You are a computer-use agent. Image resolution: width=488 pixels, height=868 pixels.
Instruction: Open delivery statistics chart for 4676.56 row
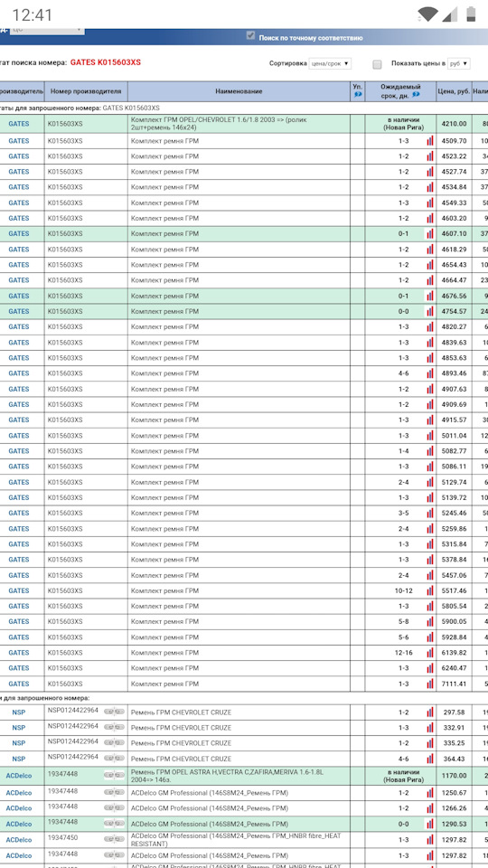430,296
